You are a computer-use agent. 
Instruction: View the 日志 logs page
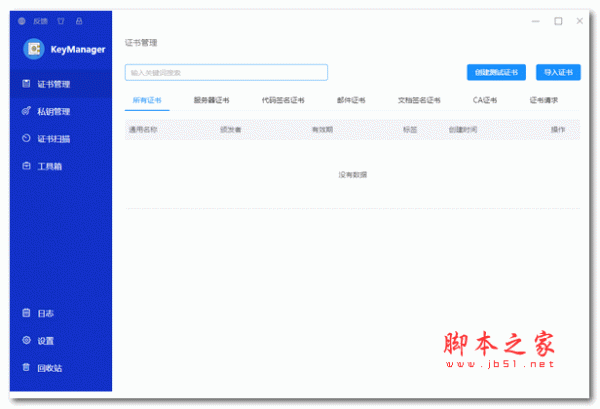tap(45, 313)
